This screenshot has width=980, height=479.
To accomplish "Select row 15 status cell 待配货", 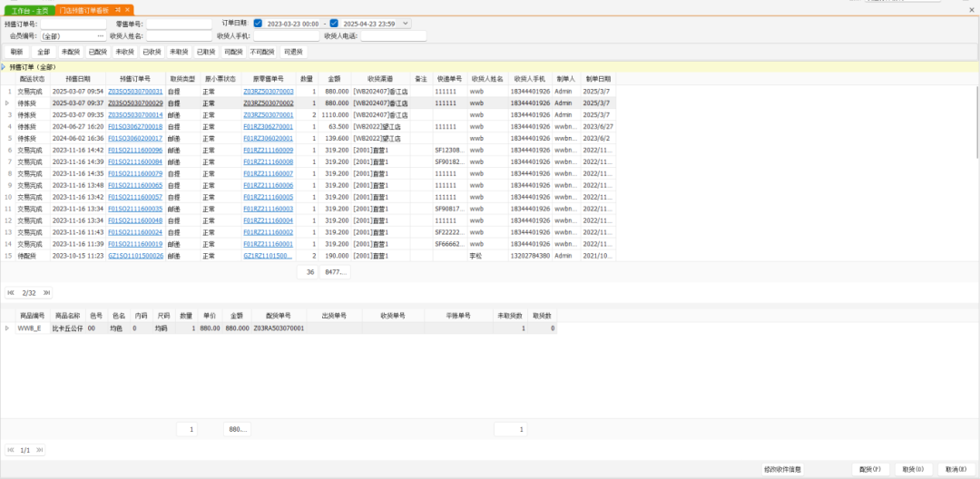I will tap(33, 256).
